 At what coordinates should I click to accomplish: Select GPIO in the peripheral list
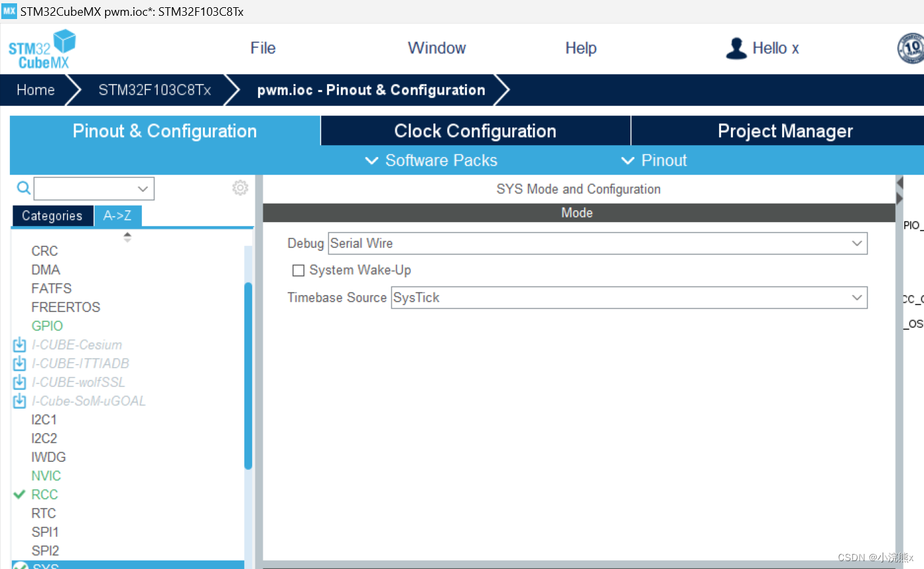pos(47,326)
